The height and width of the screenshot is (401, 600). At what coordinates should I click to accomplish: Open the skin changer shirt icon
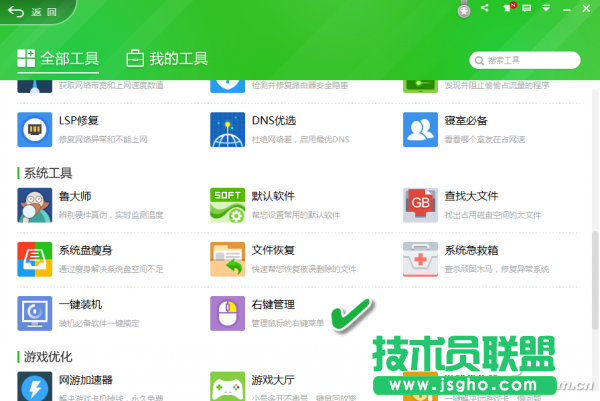pos(507,9)
